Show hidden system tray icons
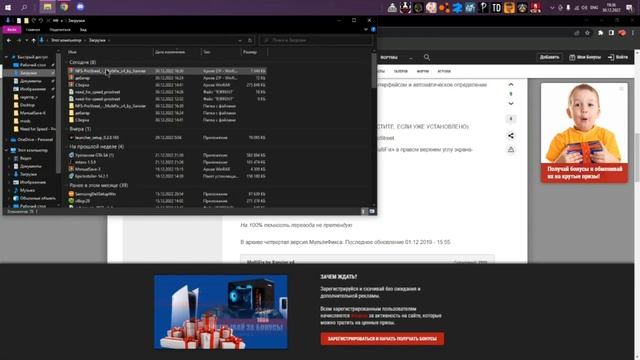 (x=552, y=8)
